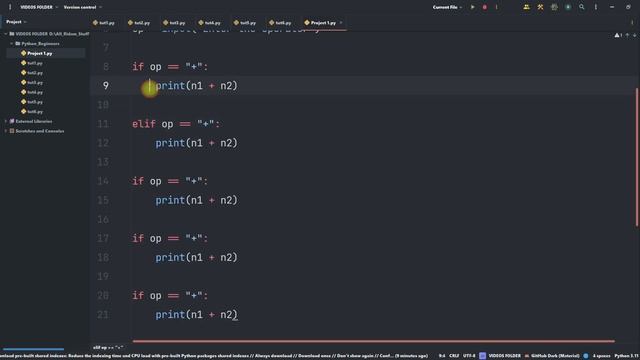Switch to the fourth tut .py tab
The height and width of the screenshot is (360, 640).
tap(209, 23)
